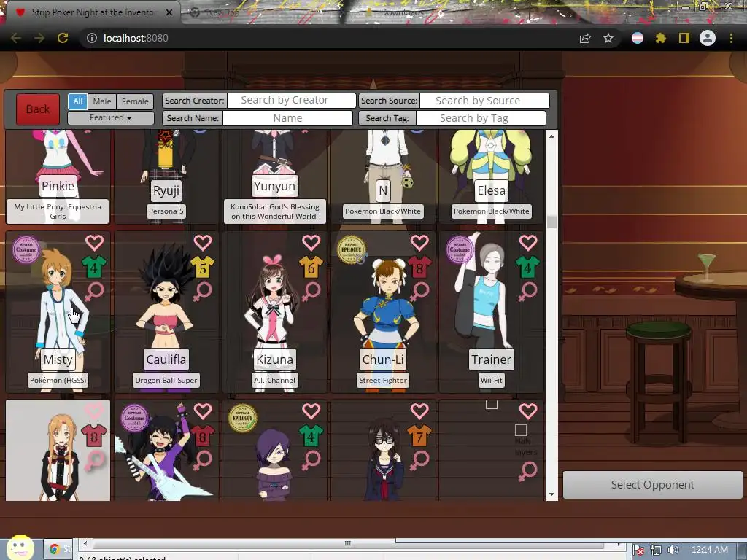Click Caulifla's female gender symbol icon
The image size is (747, 560).
[203, 292]
